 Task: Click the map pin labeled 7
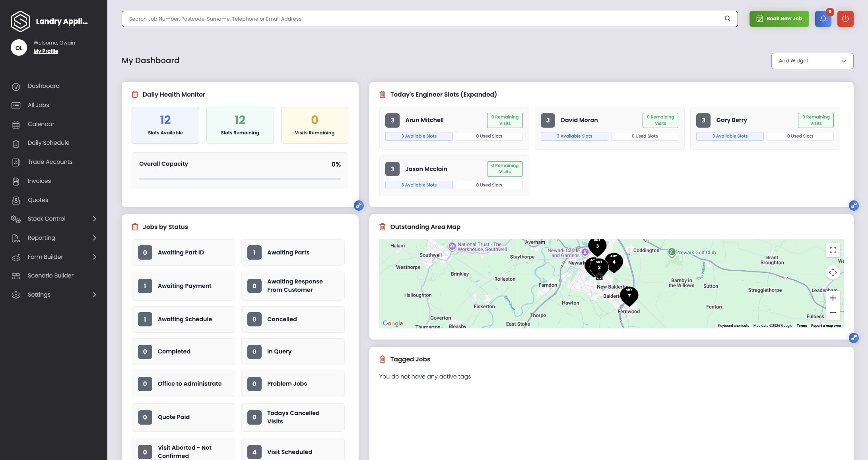629,295
